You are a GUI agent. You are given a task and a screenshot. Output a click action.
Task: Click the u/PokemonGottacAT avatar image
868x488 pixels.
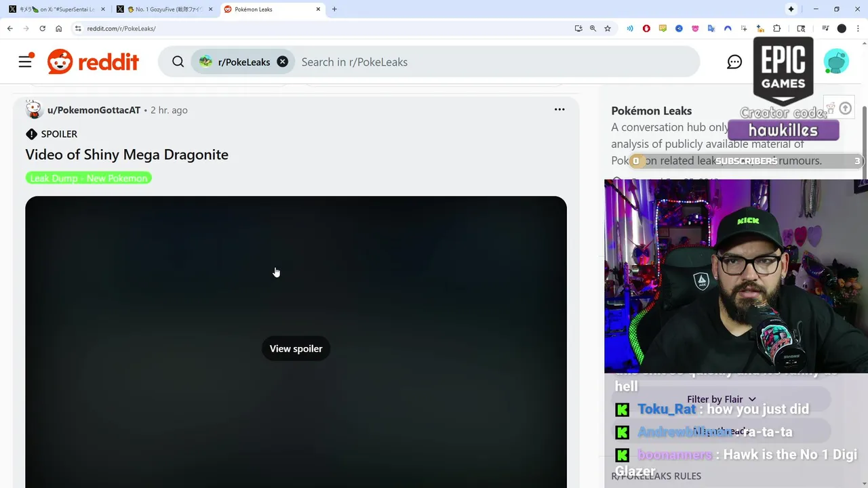click(x=34, y=110)
